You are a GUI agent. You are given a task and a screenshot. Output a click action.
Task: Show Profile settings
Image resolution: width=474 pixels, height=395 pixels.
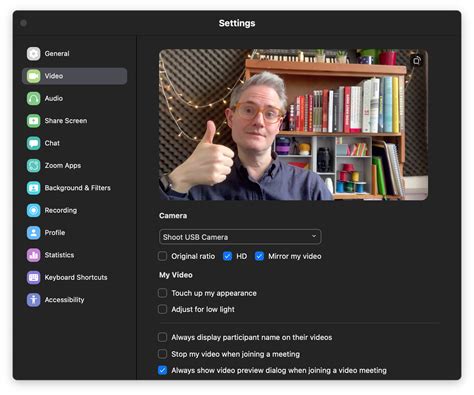55,233
